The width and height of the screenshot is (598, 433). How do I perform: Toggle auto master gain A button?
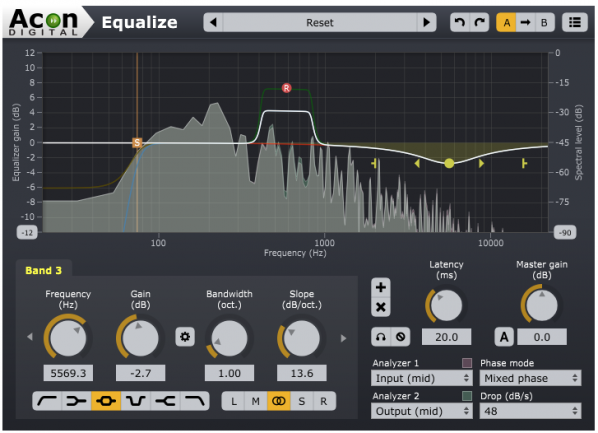504,337
